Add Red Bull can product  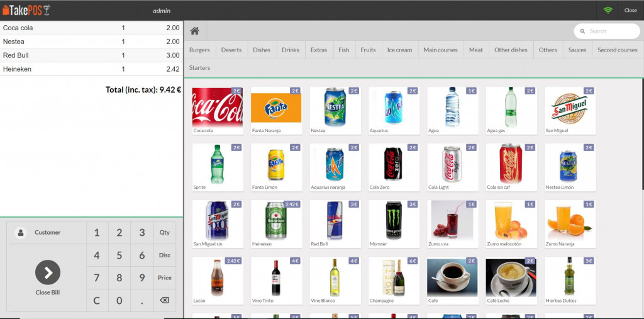(335, 223)
